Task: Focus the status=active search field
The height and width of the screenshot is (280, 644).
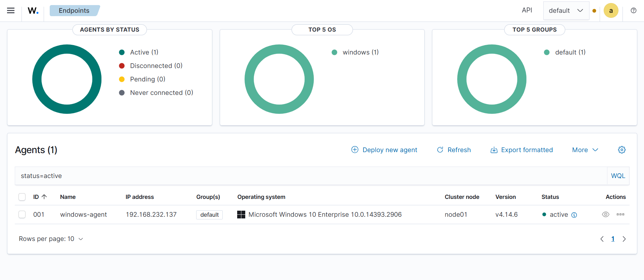Action: pos(311,176)
